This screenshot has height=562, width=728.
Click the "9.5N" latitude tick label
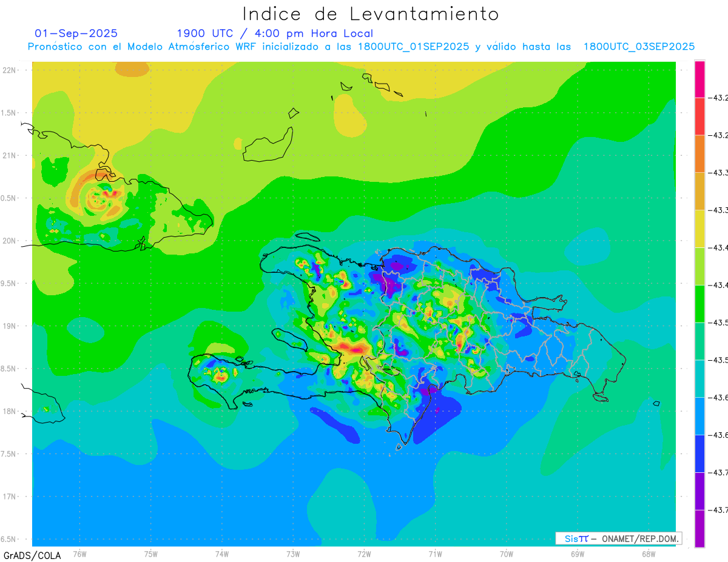[x=9, y=284]
